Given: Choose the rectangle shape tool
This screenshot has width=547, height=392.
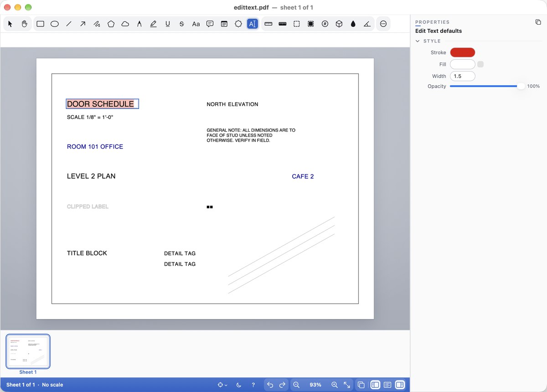Looking at the screenshot, I should pyautogui.click(x=40, y=24).
